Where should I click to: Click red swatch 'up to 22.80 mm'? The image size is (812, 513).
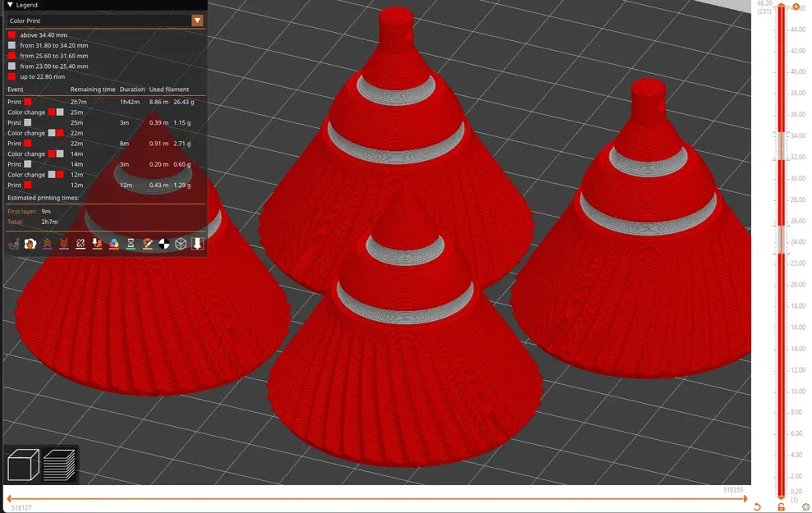[x=12, y=76]
